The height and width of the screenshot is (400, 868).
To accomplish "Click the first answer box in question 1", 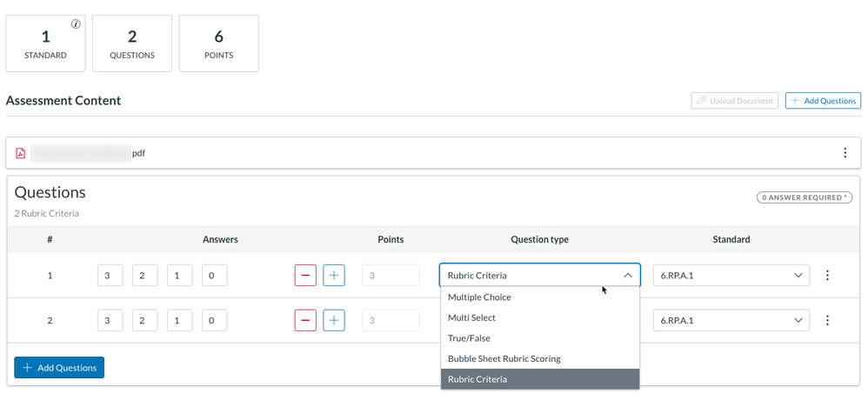I will click(x=110, y=276).
